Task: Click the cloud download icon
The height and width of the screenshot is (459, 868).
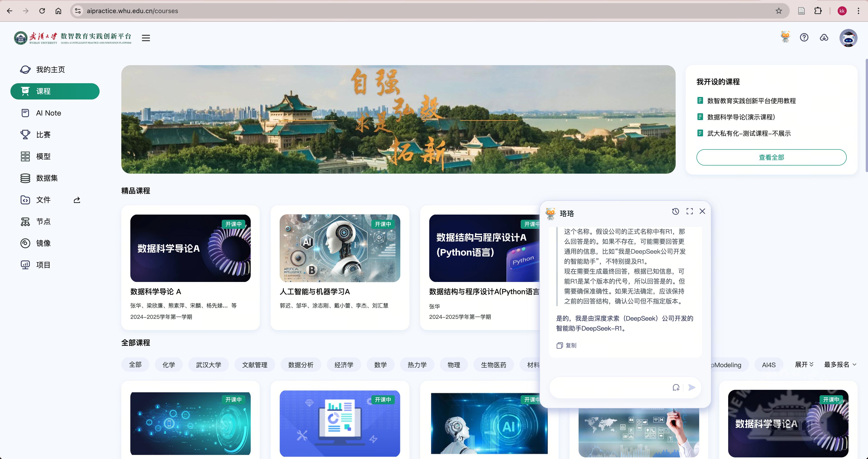Action: click(x=824, y=37)
